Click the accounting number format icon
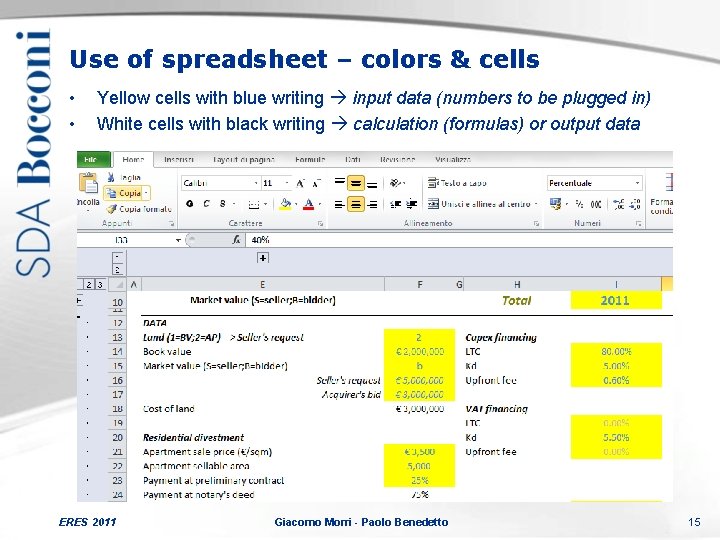The width and height of the screenshot is (720, 540). [x=556, y=204]
